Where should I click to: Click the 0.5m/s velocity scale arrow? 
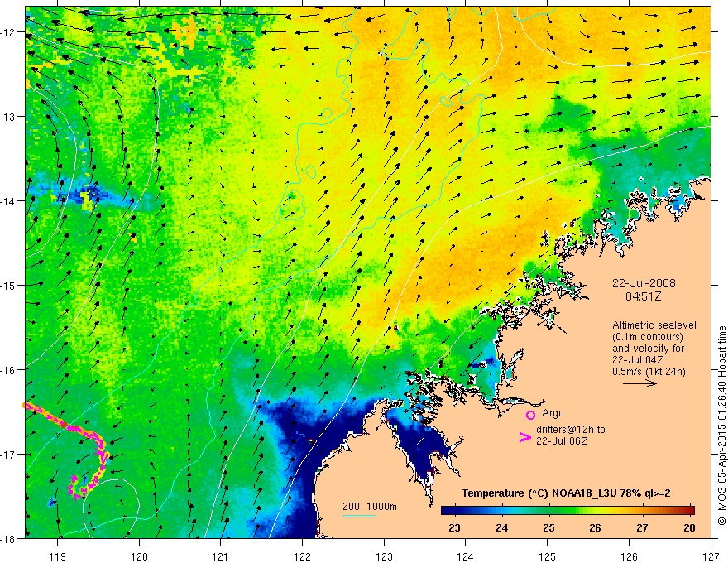(x=639, y=383)
